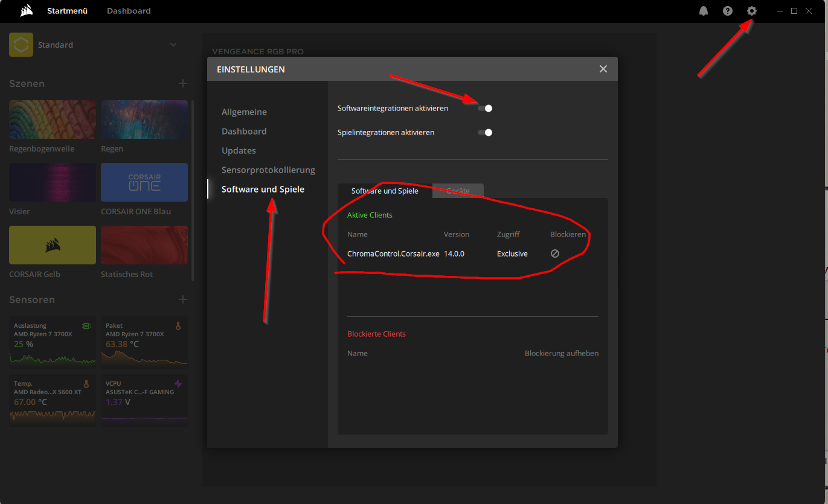Screen dimensions: 828x504
Task: Open Sensorprotokollierung settings section
Action: (268, 170)
